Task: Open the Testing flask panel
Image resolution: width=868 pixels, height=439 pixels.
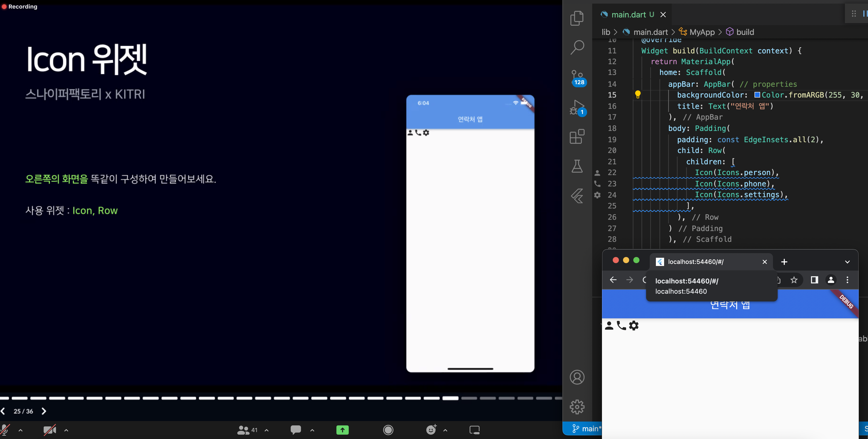Action: (x=577, y=166)
